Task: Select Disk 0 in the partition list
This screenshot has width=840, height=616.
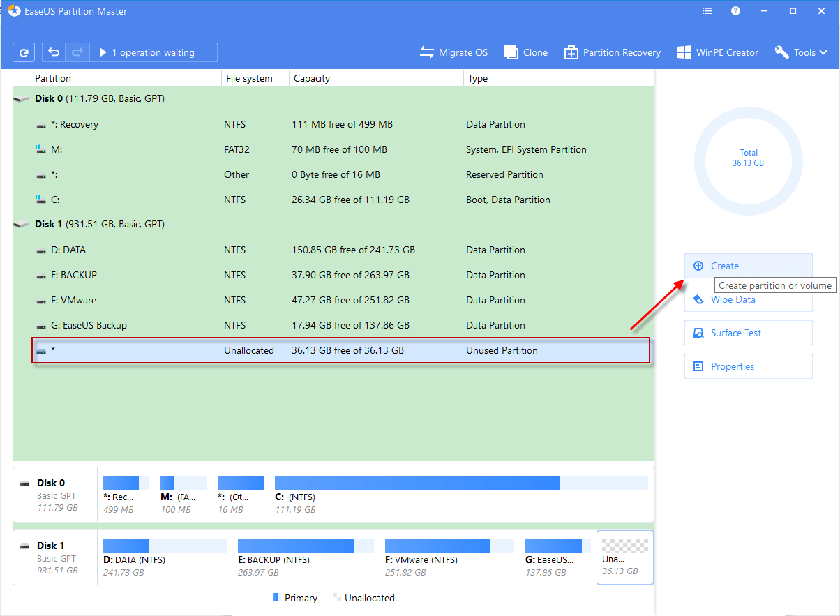Action: (x=333, y=99)
